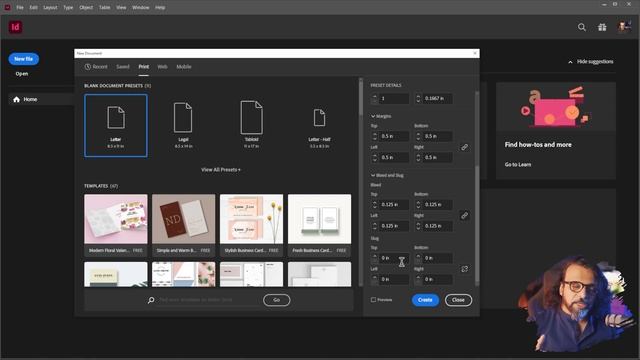Click the InDesign app icon in the menu bar
Screen dimensions: 640x360
7,7
